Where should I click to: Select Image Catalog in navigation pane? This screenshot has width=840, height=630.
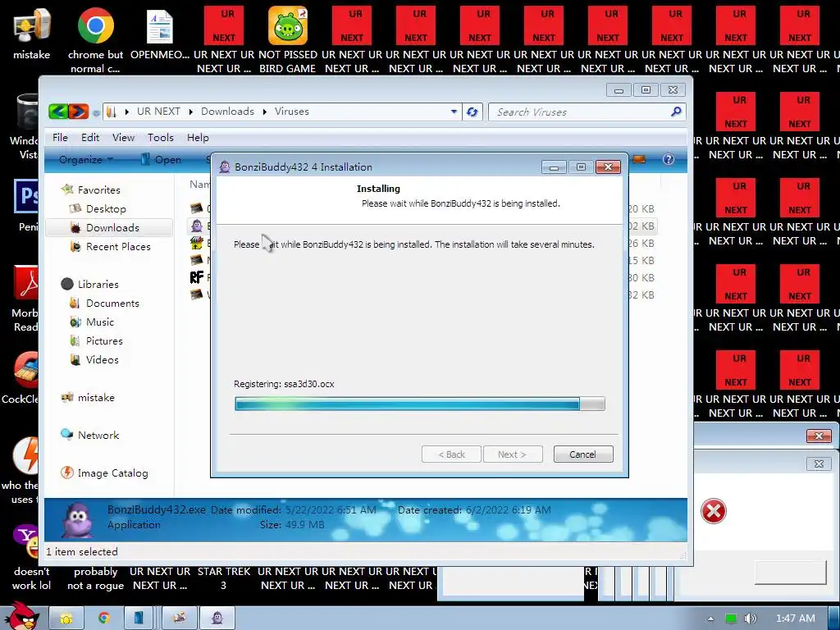point(112,473)
